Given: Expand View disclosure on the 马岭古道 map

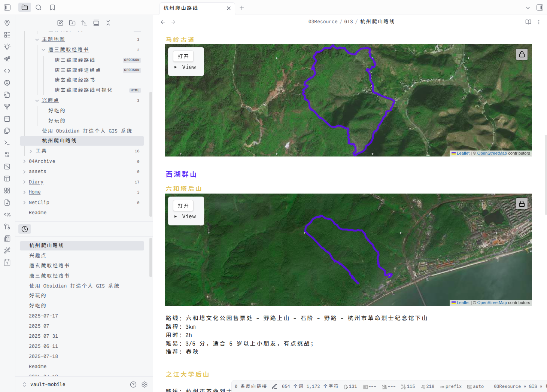Looking at the screenshot, I should [176, 67].
